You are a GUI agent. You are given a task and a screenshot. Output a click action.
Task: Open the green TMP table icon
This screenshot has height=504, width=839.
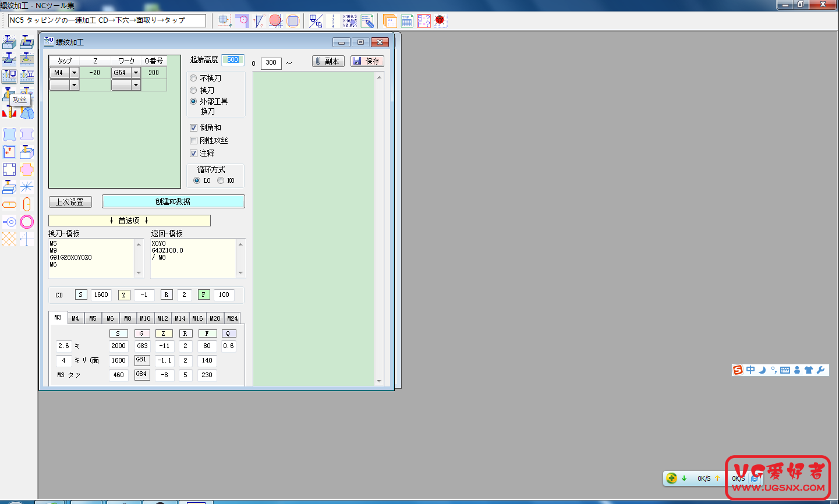pos(407,21)
